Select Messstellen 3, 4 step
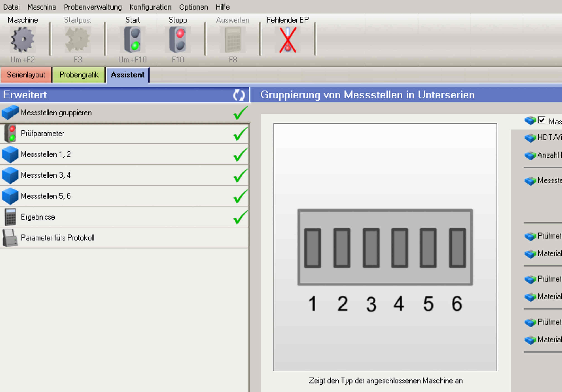 click(x=46, y=175)
